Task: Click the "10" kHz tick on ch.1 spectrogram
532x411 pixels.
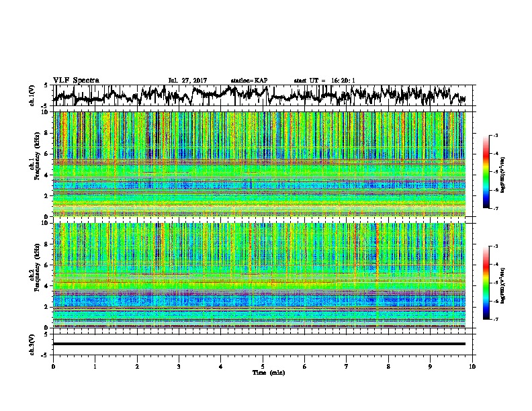Action: tap(46, 112)
